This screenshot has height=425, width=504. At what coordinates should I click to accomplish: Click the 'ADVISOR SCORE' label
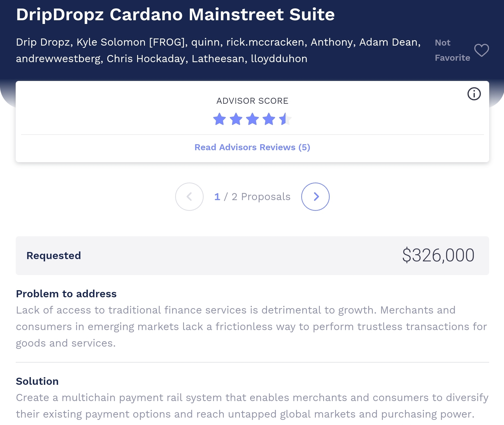[252, 101]
